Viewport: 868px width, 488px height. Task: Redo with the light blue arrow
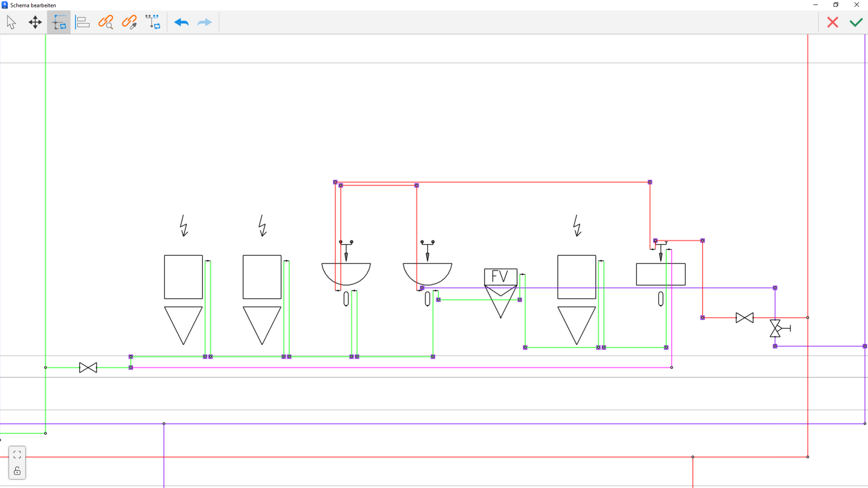[205, 22]
